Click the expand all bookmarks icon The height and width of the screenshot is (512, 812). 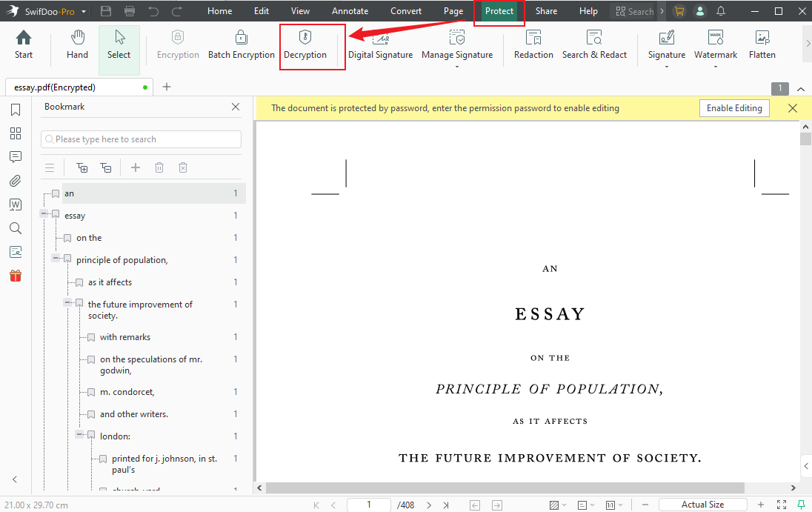tap(82, 168)
